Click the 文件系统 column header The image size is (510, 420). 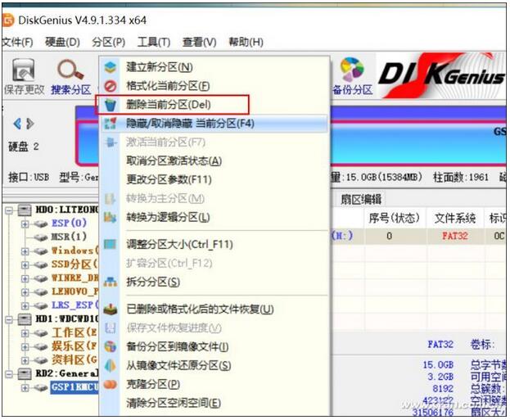point(454,218)
